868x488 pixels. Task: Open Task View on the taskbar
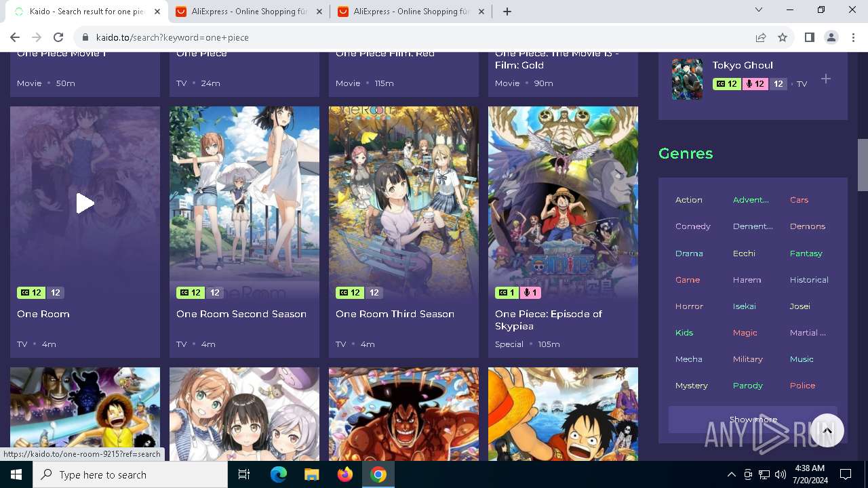tap(244, 474)
